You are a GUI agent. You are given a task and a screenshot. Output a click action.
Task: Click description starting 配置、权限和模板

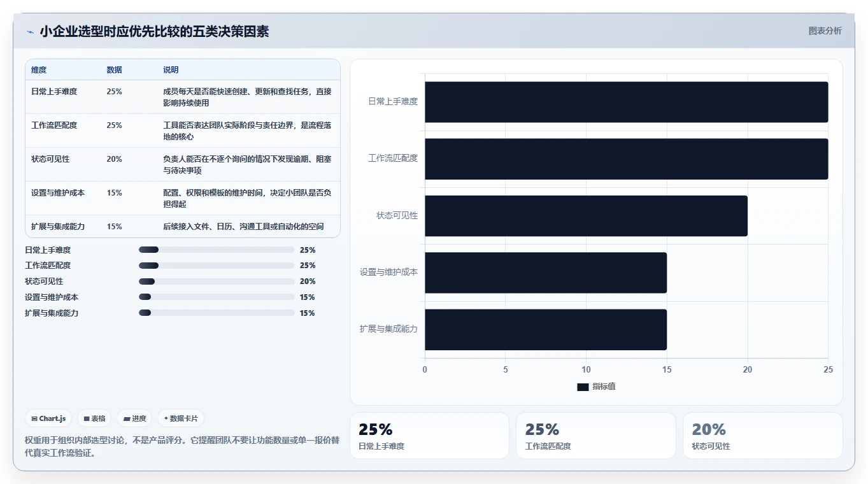click(247, 199)
